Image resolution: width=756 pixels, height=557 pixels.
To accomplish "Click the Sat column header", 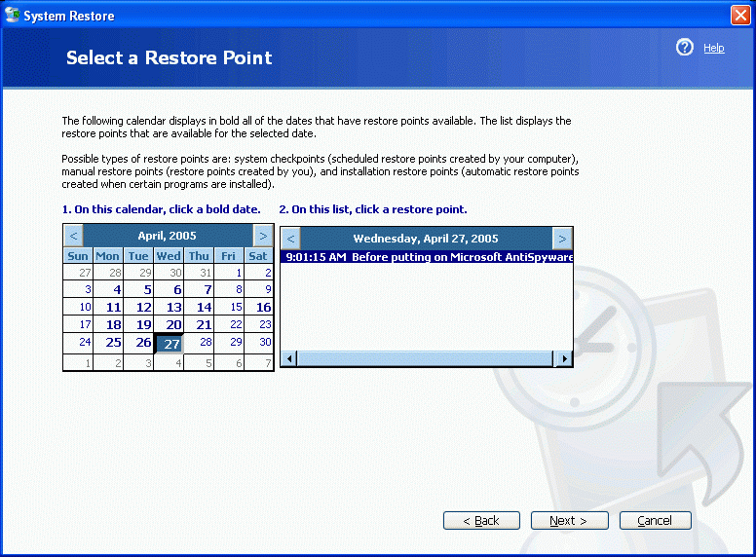I will pos(258,256).
